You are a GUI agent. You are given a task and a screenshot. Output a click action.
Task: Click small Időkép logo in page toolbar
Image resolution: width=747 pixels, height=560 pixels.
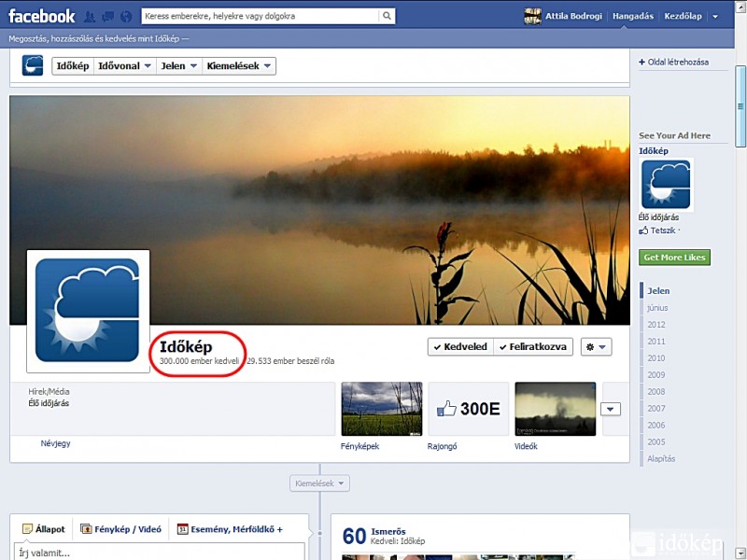[33, 65]
